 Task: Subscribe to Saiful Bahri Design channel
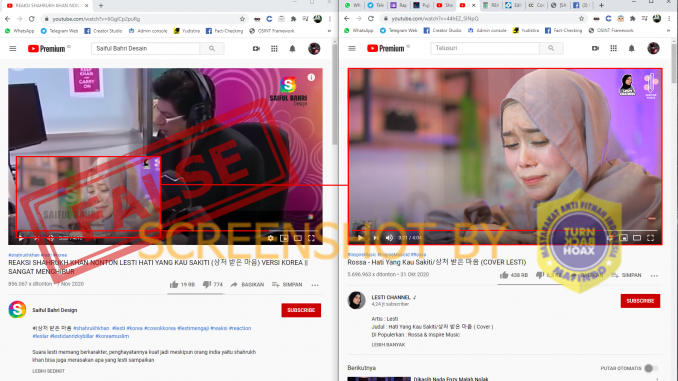[x=301, y=310]
